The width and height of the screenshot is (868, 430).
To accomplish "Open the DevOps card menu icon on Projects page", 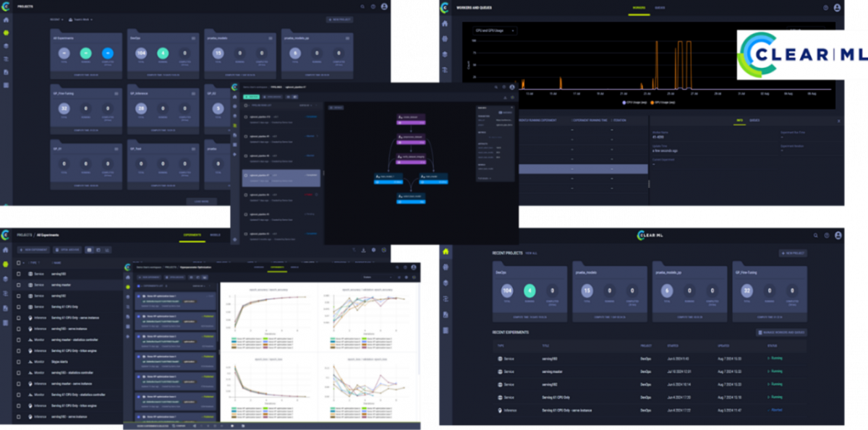I will click(x=193, y=37).
